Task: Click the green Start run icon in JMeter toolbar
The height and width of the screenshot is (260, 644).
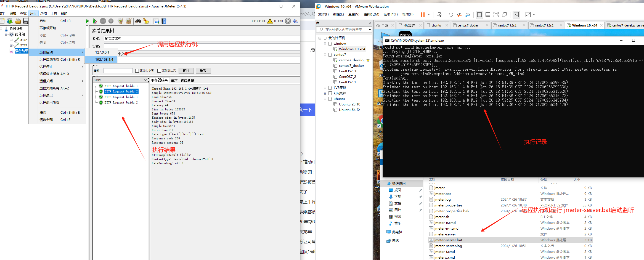Action: [87, 21]
